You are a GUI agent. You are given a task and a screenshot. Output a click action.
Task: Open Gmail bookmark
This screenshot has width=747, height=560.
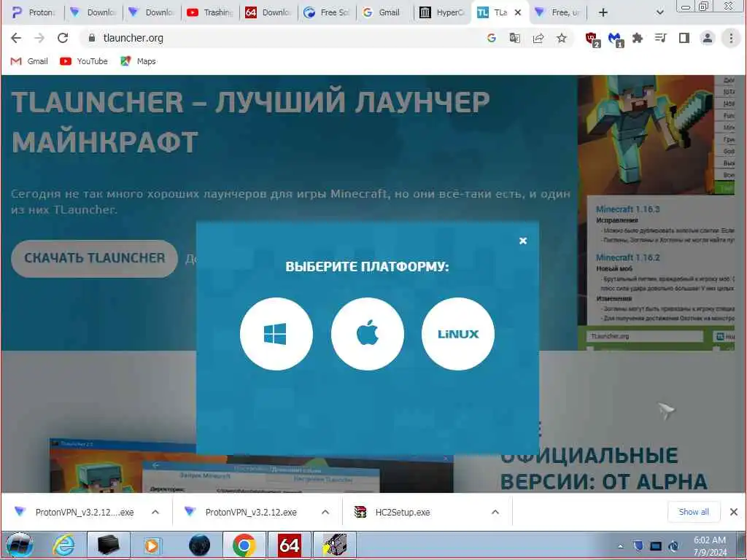pos(29,61)
